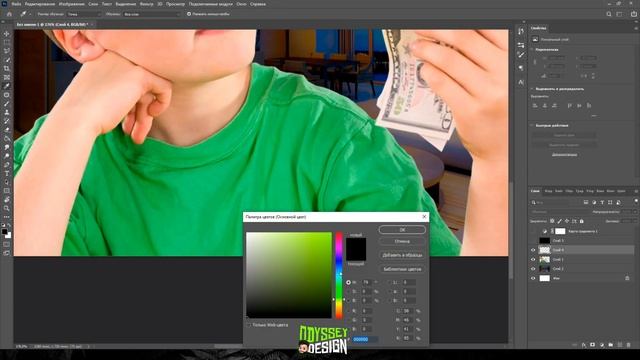Screen dimensions: 640x360
Task: Click the foreground color swatch in toolbar
Action: pos(4,232)
